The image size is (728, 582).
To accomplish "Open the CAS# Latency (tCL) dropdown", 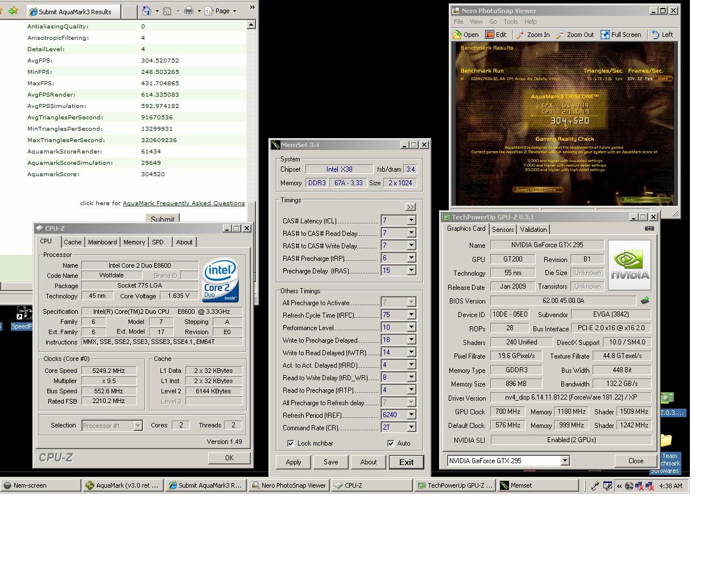I will click(x=411, y=221).
